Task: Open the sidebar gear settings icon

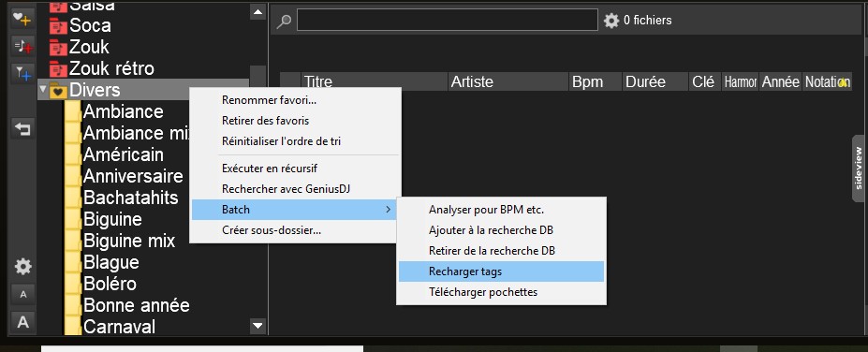Action: 22,267
